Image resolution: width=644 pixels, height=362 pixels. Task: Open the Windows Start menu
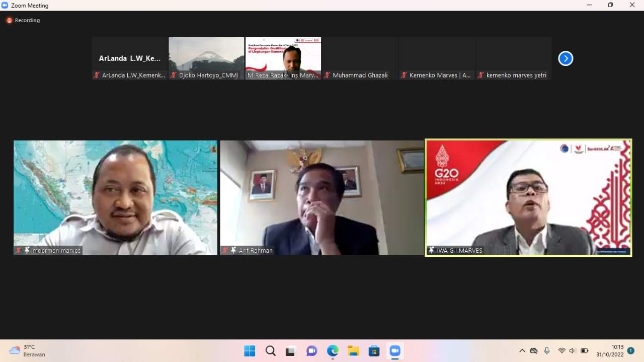pyautogui.click(x=250, y=351)
